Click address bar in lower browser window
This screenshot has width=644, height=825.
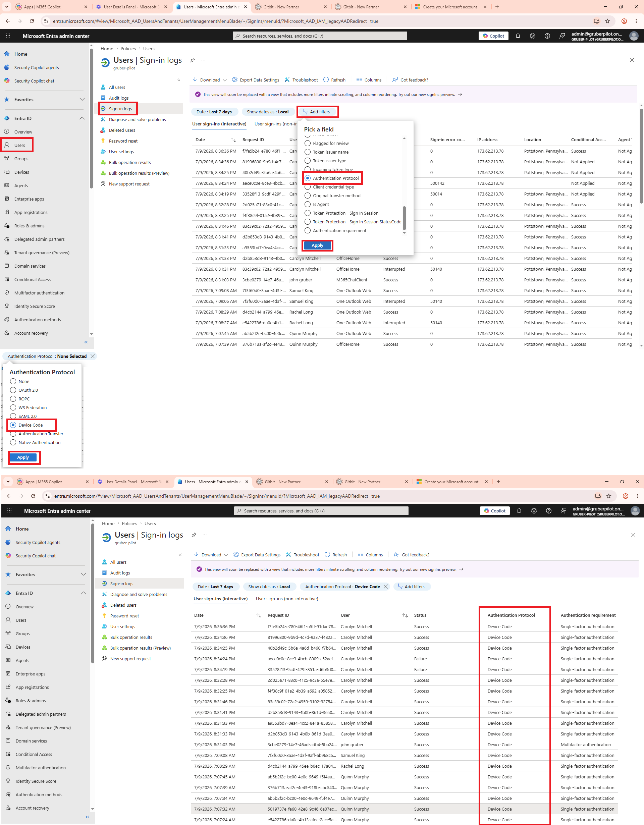[321, 496]
